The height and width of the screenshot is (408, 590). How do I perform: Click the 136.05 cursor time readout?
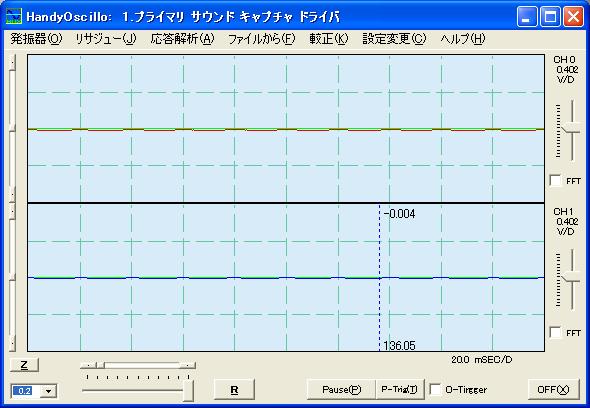pos(399,346)
